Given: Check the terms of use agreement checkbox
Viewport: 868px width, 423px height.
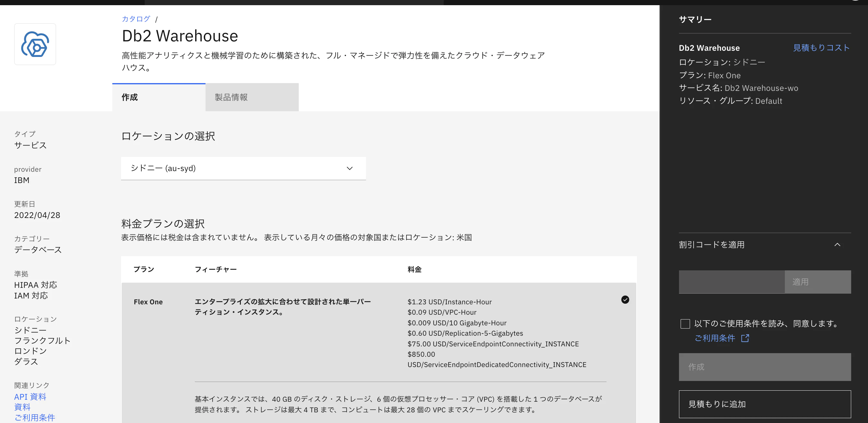Looking at the screenshot, I should click(x=685, y=324).
